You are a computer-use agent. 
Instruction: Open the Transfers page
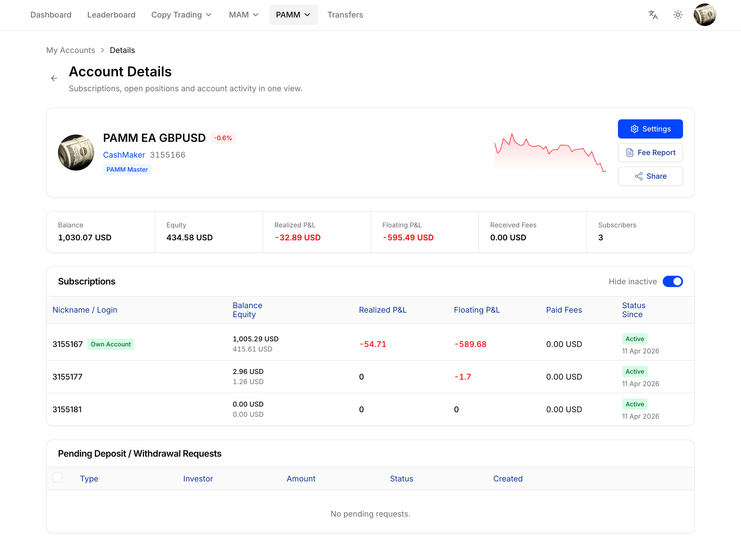point(345,15)
